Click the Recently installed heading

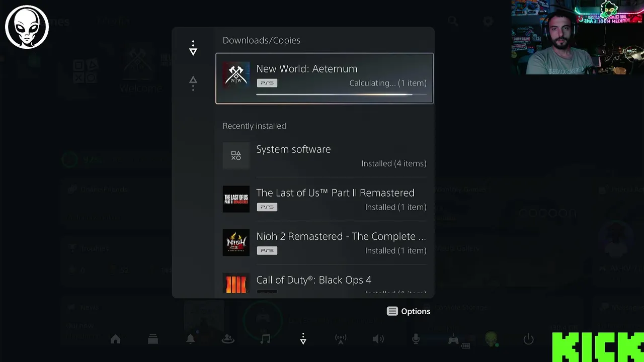(254, 126)
